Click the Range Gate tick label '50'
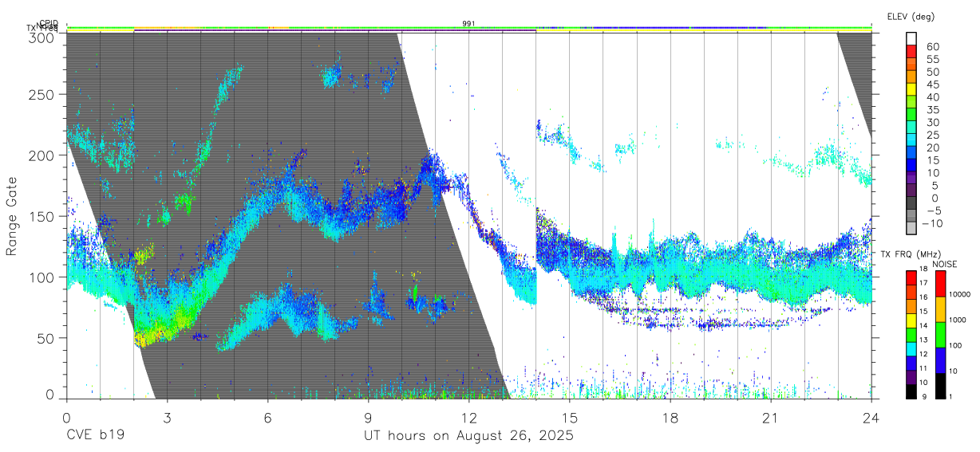980x452 pixels. [x=47, y=338]
